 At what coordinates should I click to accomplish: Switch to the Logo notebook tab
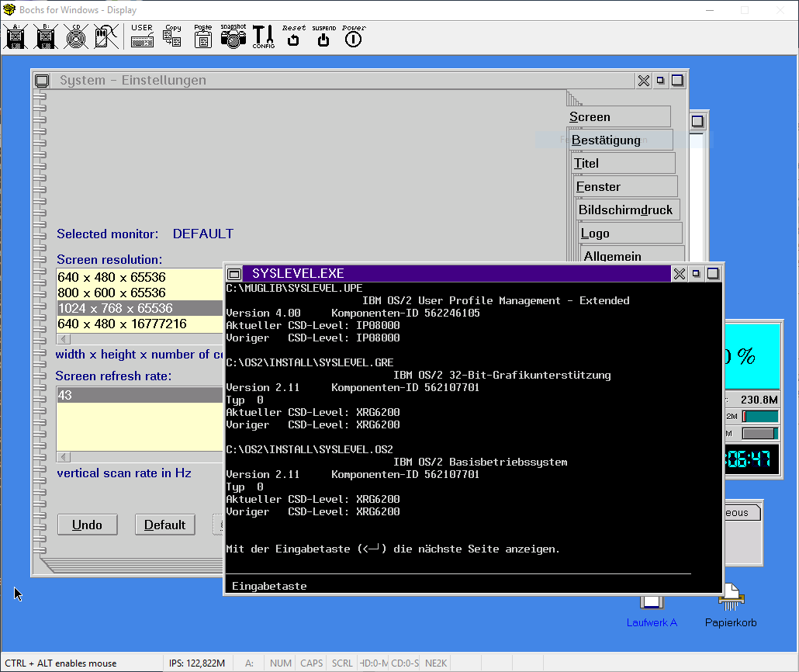(x=631, y=233)
